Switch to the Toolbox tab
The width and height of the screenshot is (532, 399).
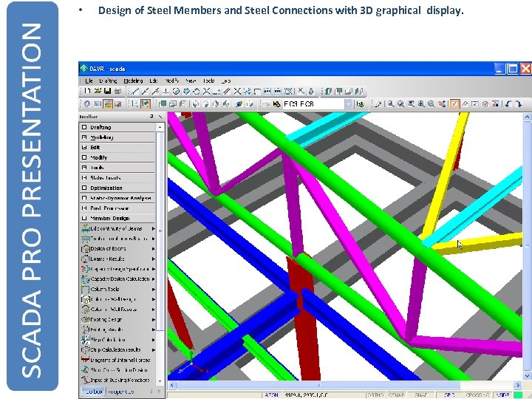[94, 392]
